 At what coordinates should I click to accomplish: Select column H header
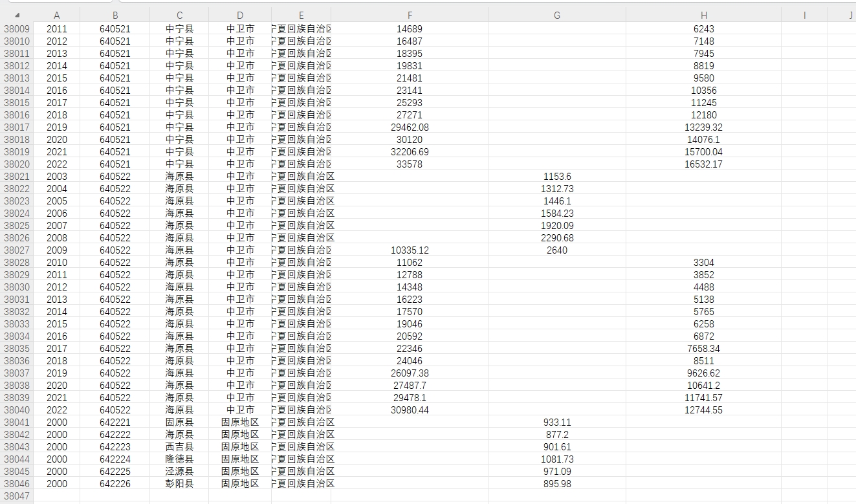704,15
